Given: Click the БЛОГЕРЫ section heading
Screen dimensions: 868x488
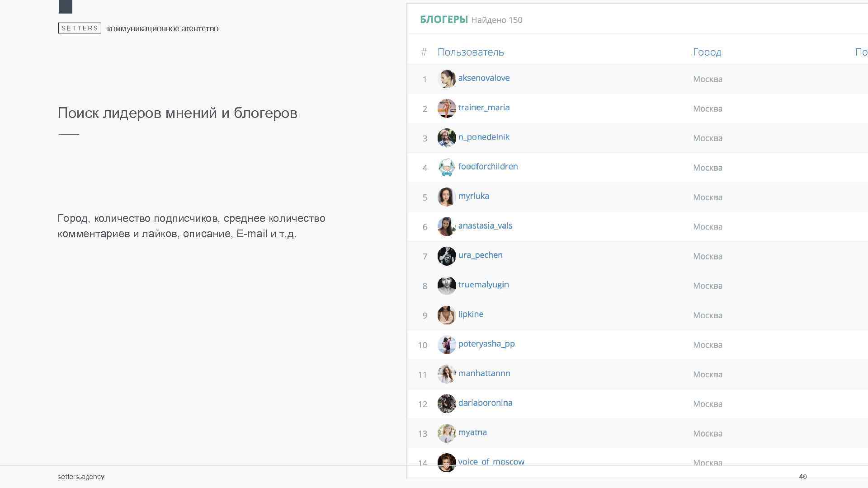Looking at the screenshot, I should click(x=443, y=19).
